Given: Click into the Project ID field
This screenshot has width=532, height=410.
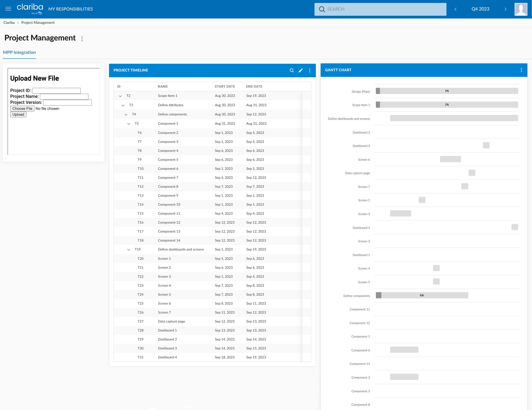Looking at the screenshot, I should point(56,91).
